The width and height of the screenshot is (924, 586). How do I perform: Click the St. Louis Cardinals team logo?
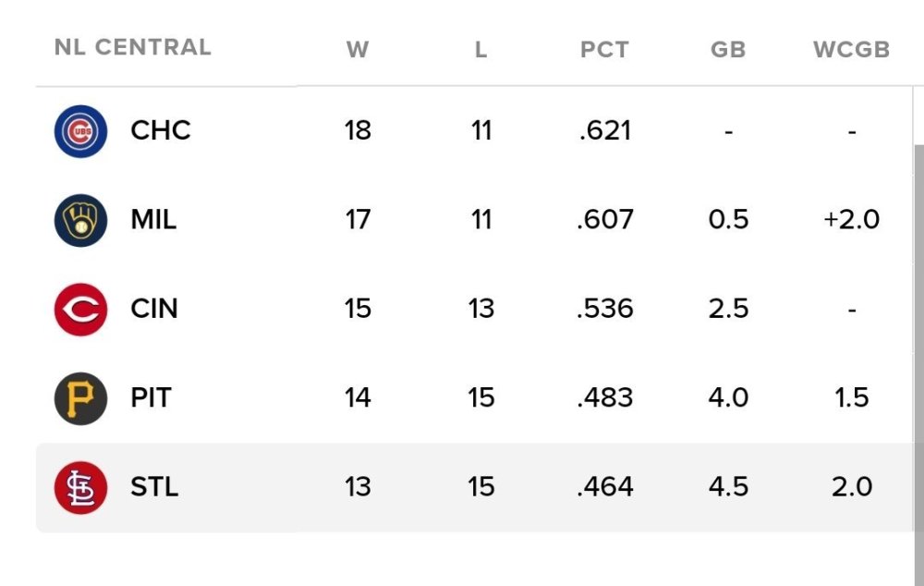click(80, 487)
